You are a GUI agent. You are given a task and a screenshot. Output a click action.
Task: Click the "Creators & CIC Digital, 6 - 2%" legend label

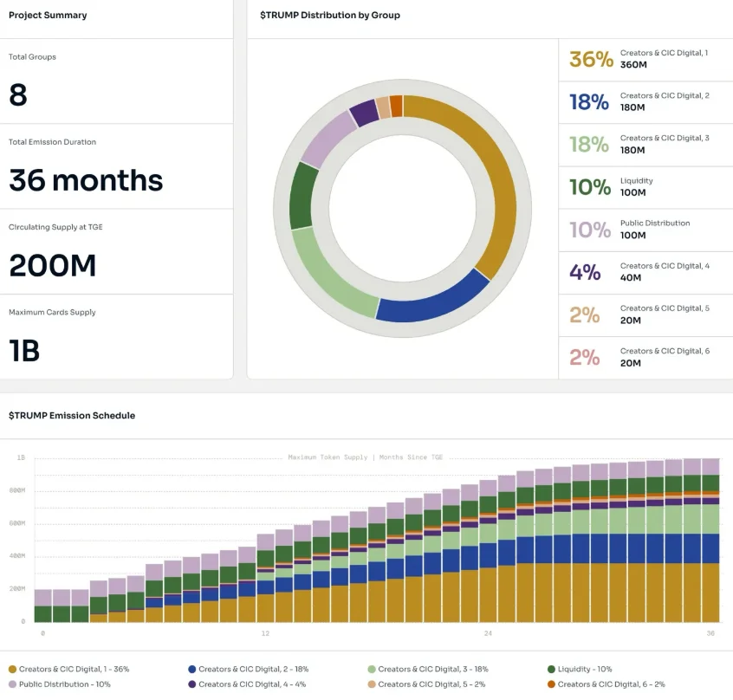611,684
